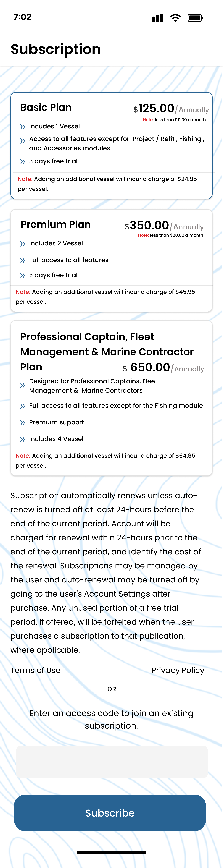Click chevron icon beside 'Premium support'
Screen dimensions: 223x868
(23, 423)
